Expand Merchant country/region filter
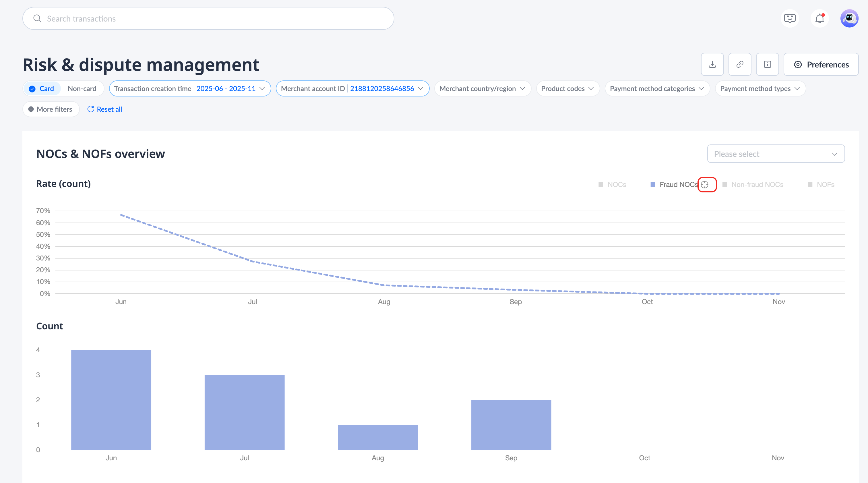The height and width of the screenshot is (483, 868). click(x=482, y=89)
